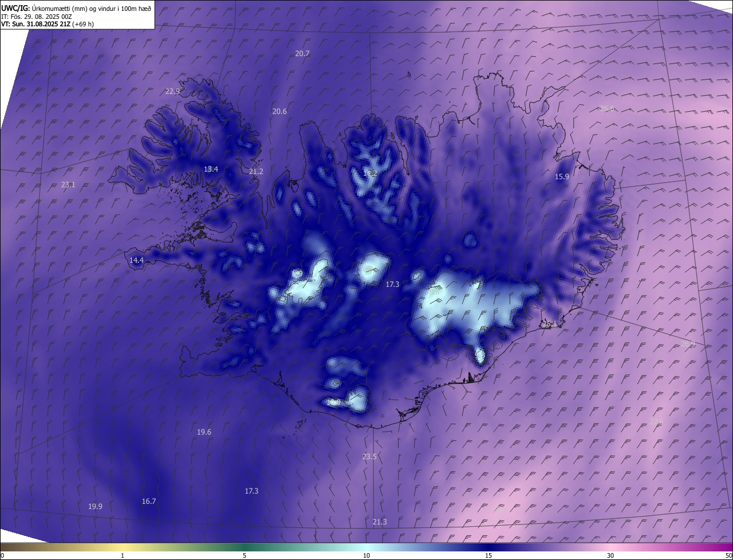This screenshot has height=560, width=733.
Task: Click the colorbar tick label '30'
Action: pyautogui.click(x=610, y=555)
